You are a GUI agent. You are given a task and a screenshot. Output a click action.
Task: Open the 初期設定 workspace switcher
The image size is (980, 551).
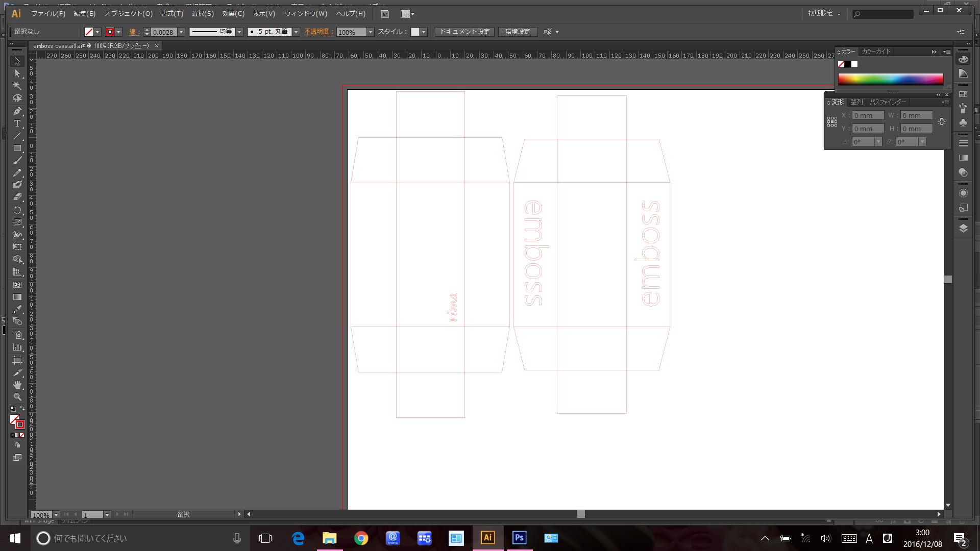[824, 14]
